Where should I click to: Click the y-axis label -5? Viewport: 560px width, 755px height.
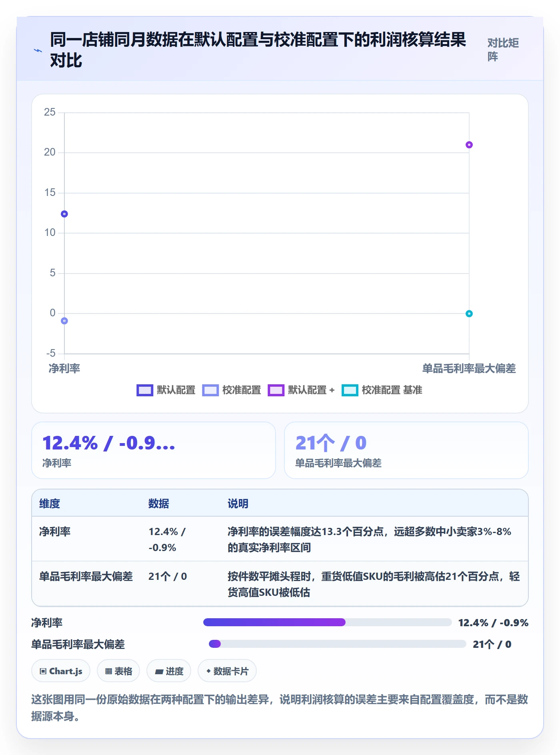tap(51, 353)
